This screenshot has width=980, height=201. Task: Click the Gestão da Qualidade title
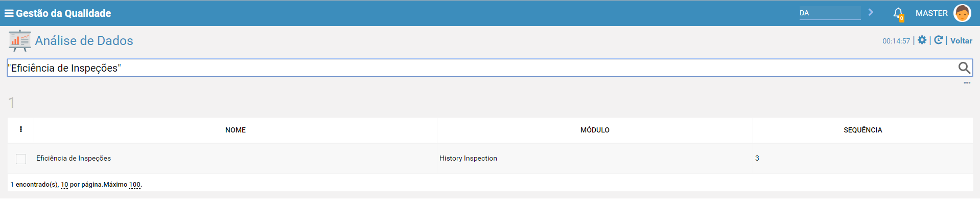[63, 13]
